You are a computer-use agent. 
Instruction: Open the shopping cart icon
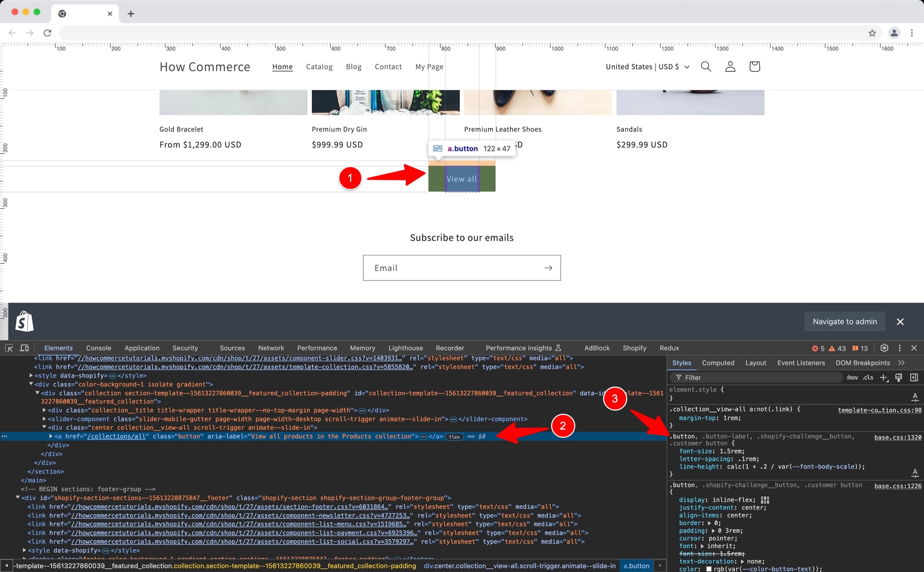point(754,67)
